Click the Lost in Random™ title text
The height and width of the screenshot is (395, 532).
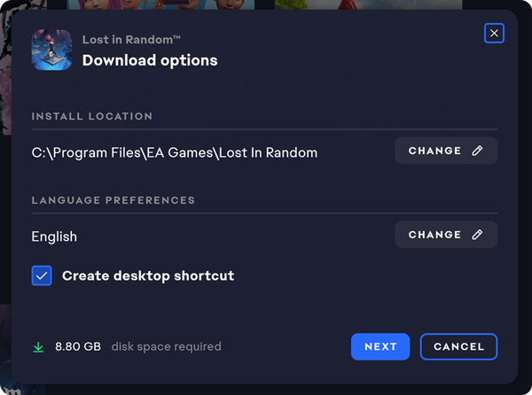tap(131, 40)
